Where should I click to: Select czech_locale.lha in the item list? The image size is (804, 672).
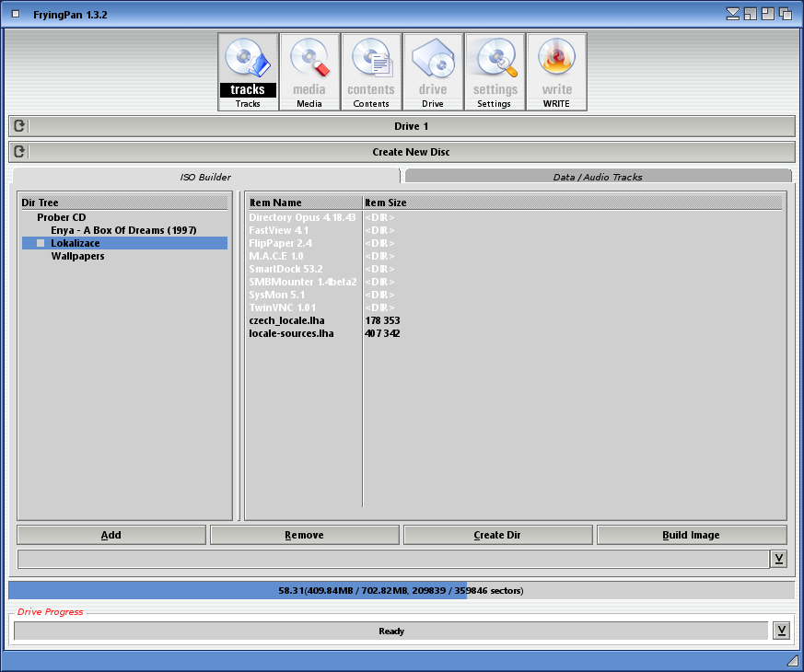pos(286,320)
